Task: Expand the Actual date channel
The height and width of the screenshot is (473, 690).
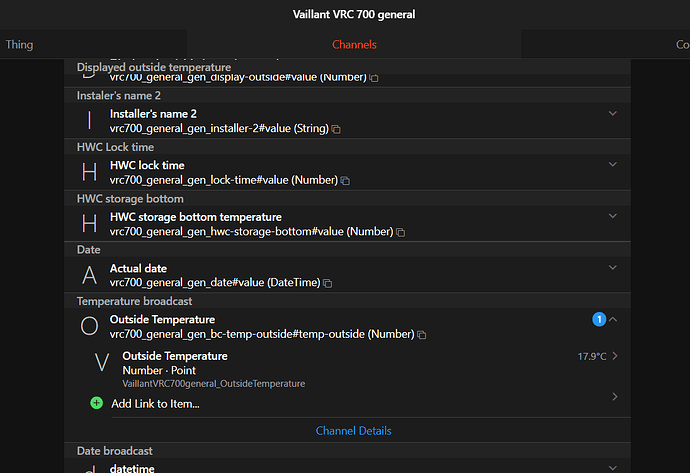Action: (613, 268)
